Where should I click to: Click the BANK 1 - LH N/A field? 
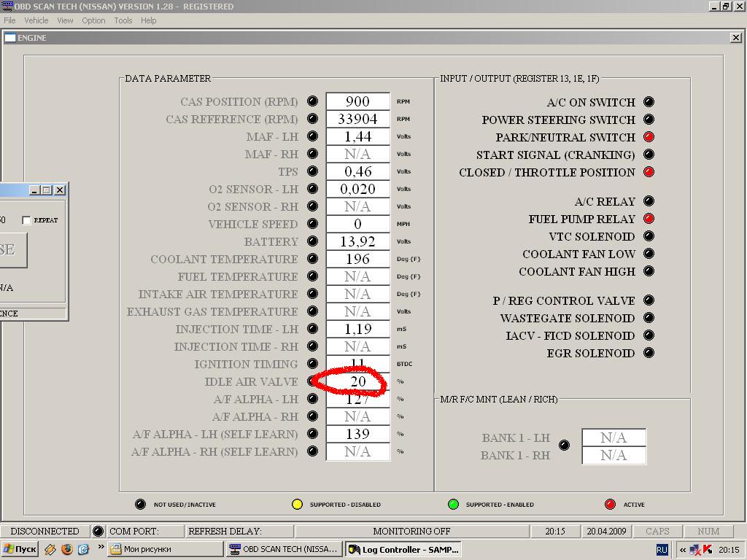click(x=614, y=437)
